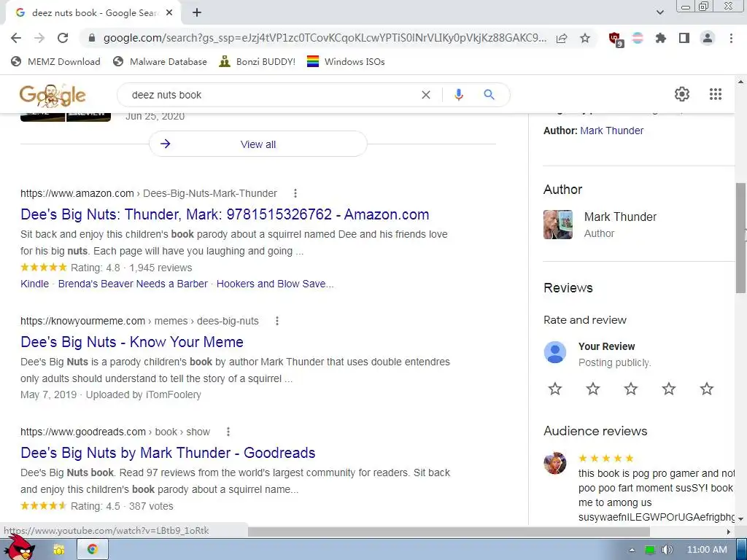The height and width of the screenshot is (560, 747).
Task: Close the deez nuts book tab
Action: click(169, 13)
